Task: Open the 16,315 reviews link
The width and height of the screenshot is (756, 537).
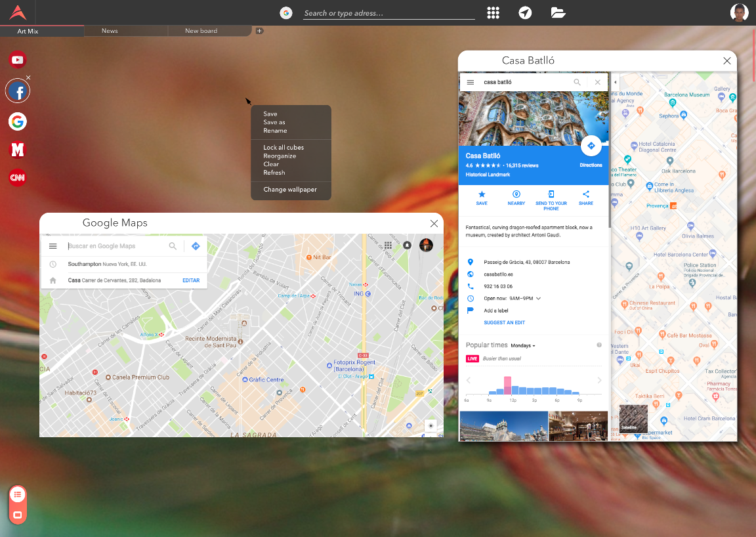Action: (522, 165)
